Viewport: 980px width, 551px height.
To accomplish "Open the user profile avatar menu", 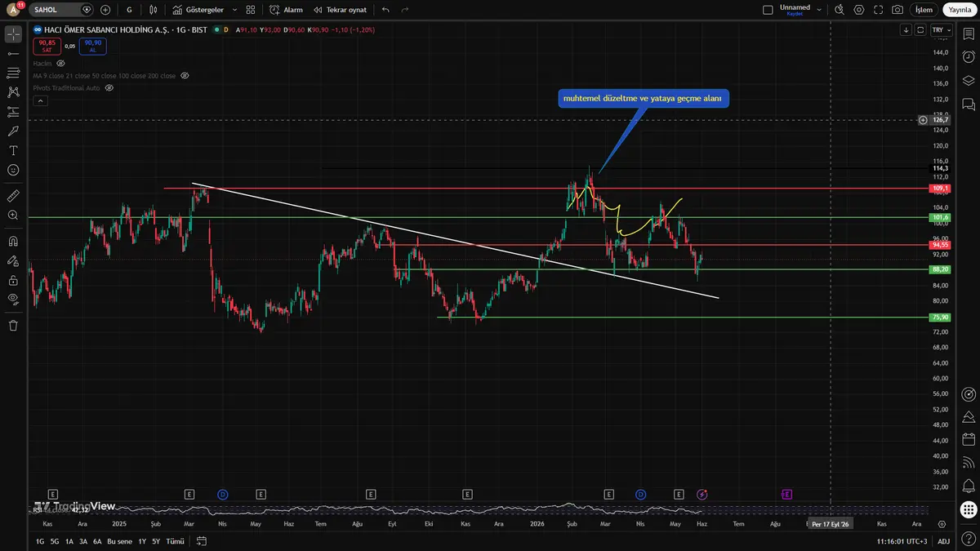I will pyautogui.click(x=12, y=10).
